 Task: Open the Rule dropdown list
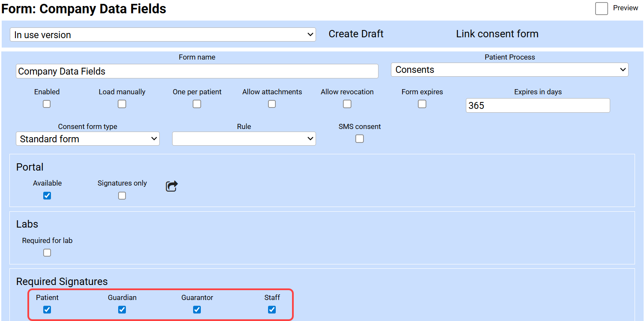click(244, 139)
